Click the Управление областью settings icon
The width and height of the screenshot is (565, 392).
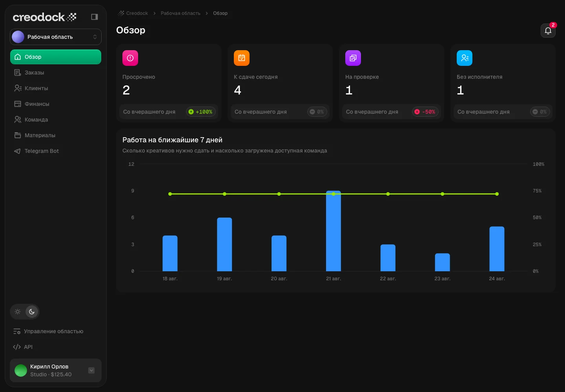tap(17, 331)
